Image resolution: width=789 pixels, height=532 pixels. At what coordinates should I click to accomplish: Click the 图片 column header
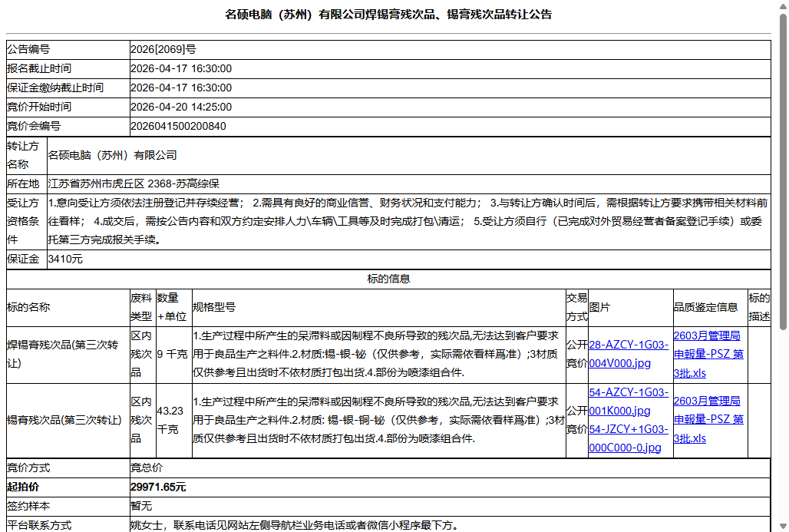point(599,307)
